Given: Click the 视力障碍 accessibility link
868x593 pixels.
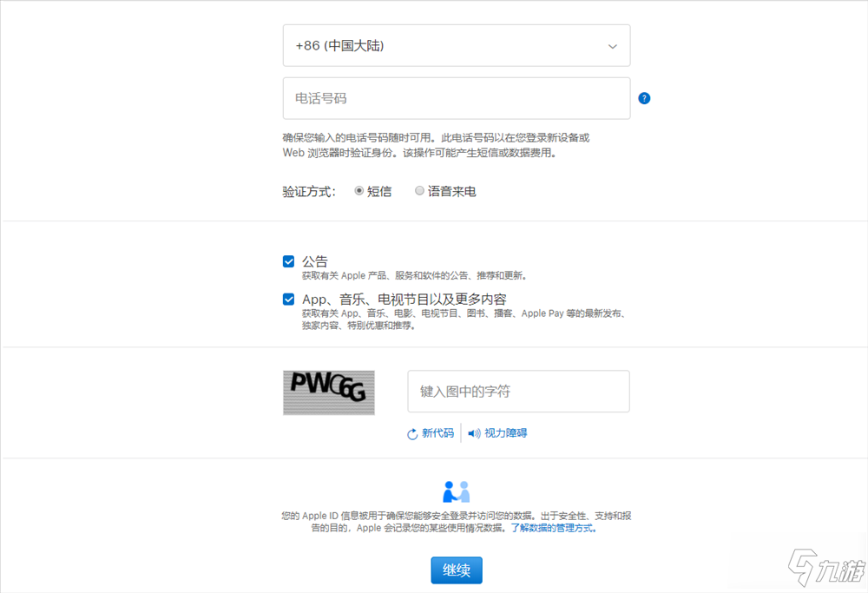Looking at the screenshot, I should [504, 432].
